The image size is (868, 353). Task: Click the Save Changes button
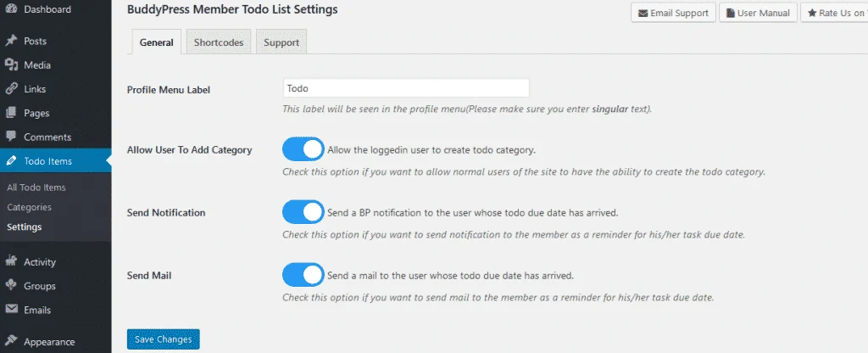164,339
